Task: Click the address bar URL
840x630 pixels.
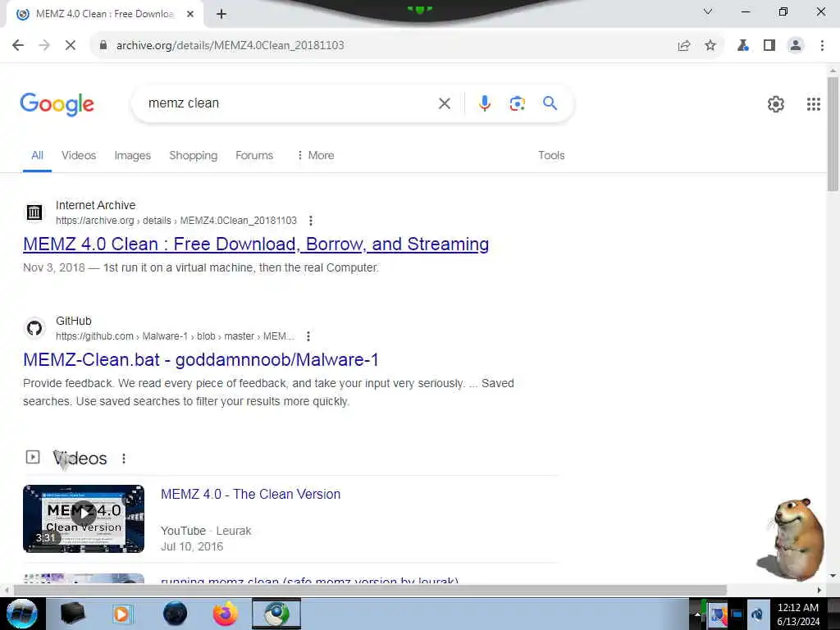Action: click(x=231, y=46)
